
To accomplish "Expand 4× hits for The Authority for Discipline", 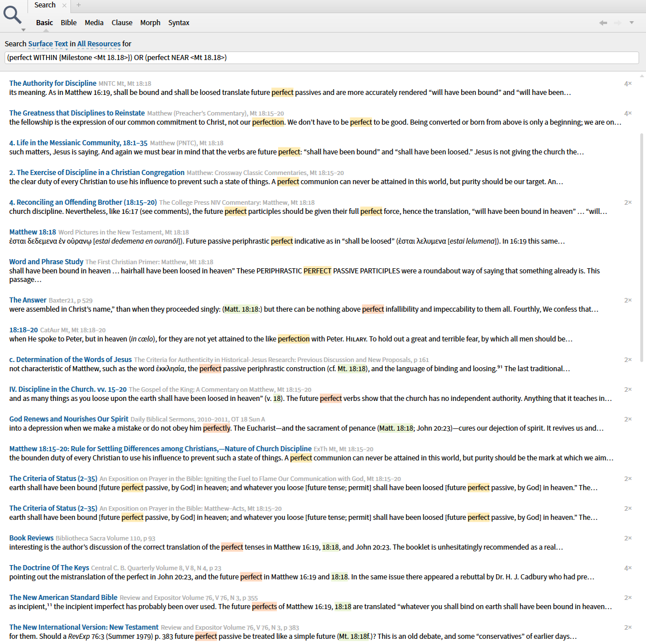I will [x=628, y=84].
